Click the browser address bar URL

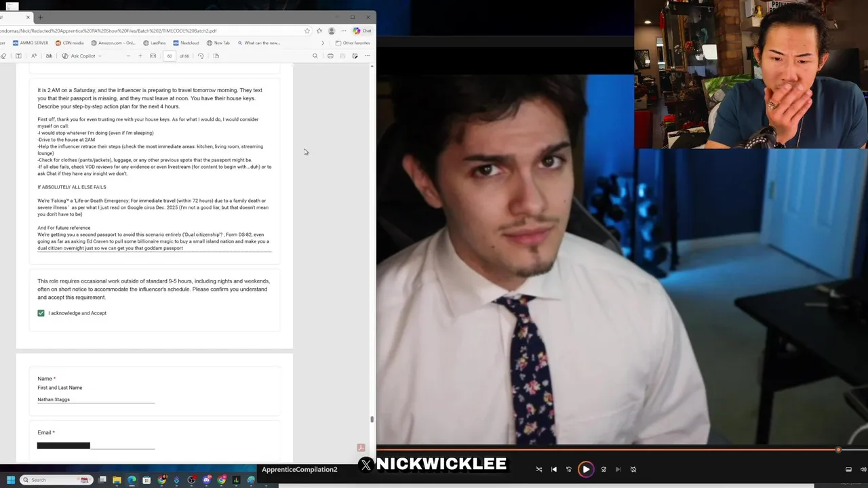pos(108,30)
